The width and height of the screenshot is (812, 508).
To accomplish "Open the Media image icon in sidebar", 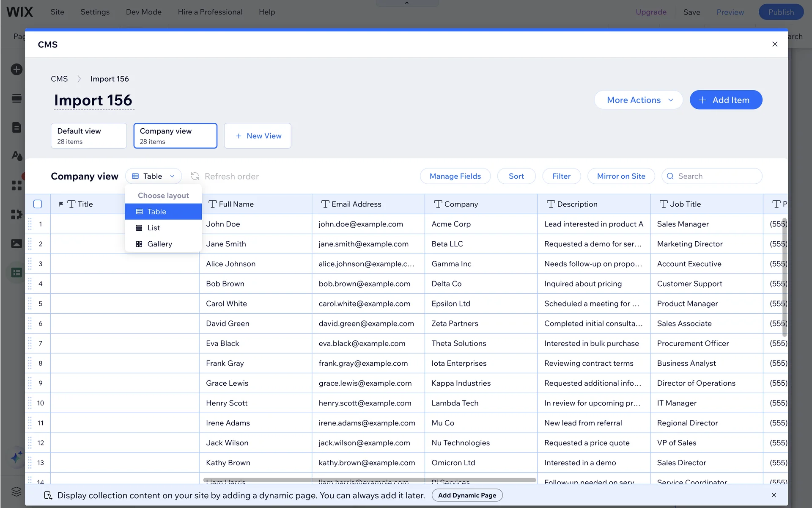I will pyautogui.click(x=16, y=243).
